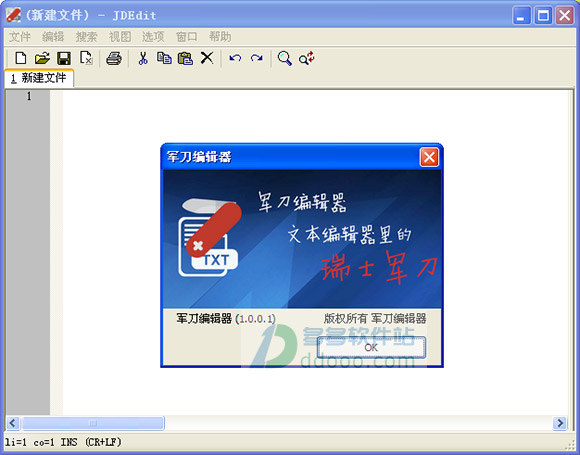Redo using the toolbar arrow icon
Screen dimensions: 580x455
[x=257, y=58]
